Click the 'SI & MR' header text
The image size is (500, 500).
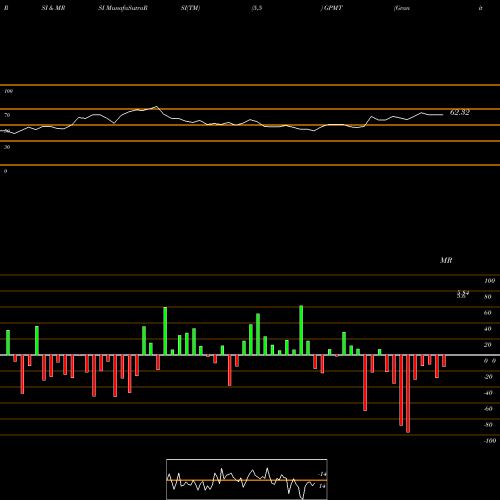tap(53, 8)
